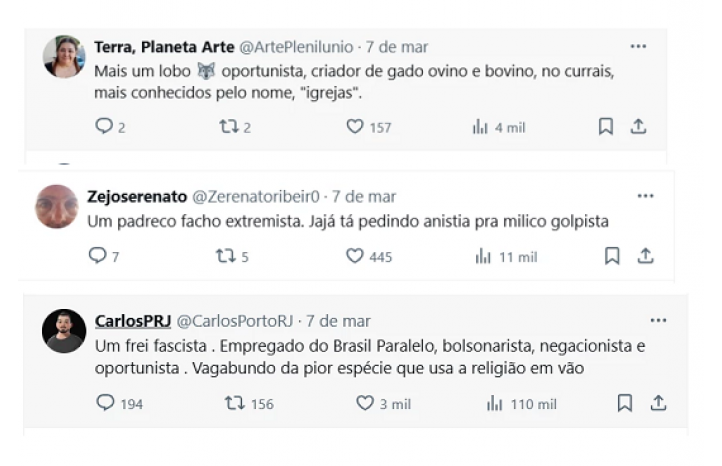722x466 pixels.
Task: Click Terra, Planeta Arte's profile avatar
Action: pyautogui.click(x=64, y=57)
